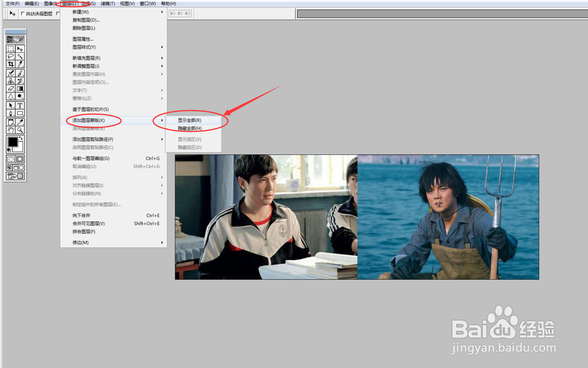Open 滤镜(T) menu
Screen dimensions: 588x368
108,4
